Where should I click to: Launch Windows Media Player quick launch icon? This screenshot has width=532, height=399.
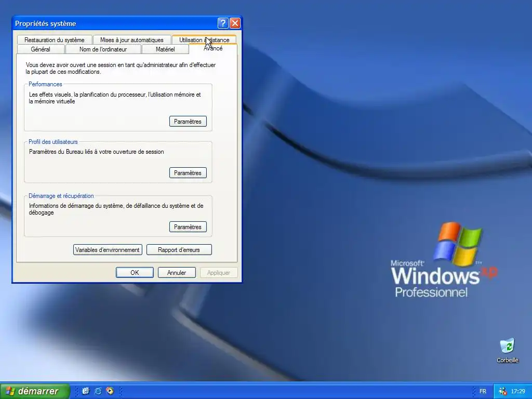110,391
